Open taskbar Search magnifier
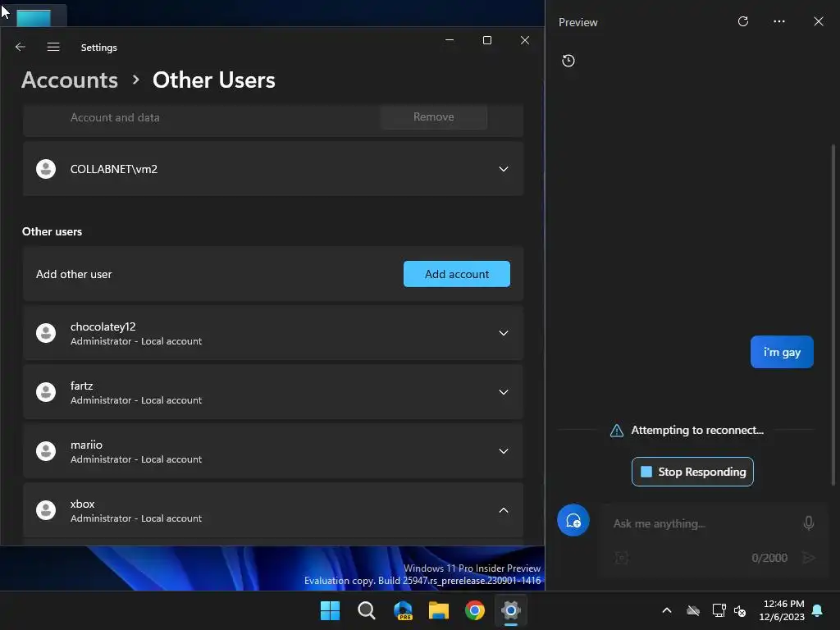The height and width of the screenshot is (630, 840). [367, 610]
